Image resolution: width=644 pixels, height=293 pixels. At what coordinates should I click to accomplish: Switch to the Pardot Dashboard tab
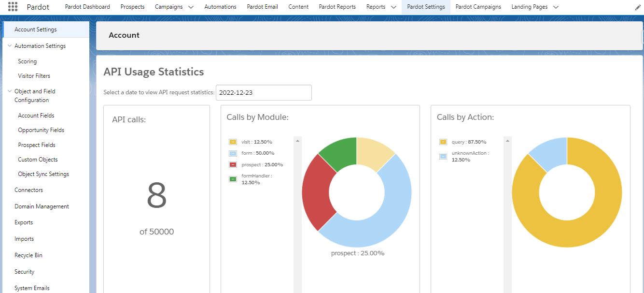(87, 7)
